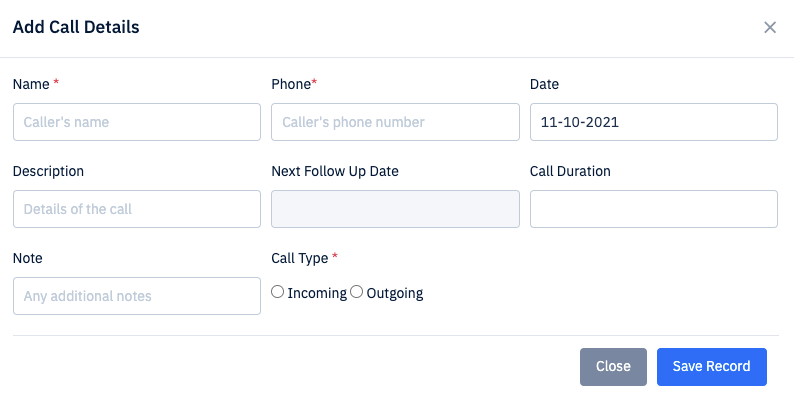Click the Call Duration label text
The image size is (794, 412).
coord(570,171)
